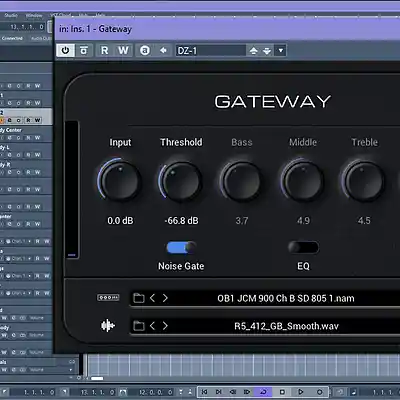This screenshot has height=400, width=400.
Task: Enable Write automation in Gateway plugin header
Action: pos(123,50)
